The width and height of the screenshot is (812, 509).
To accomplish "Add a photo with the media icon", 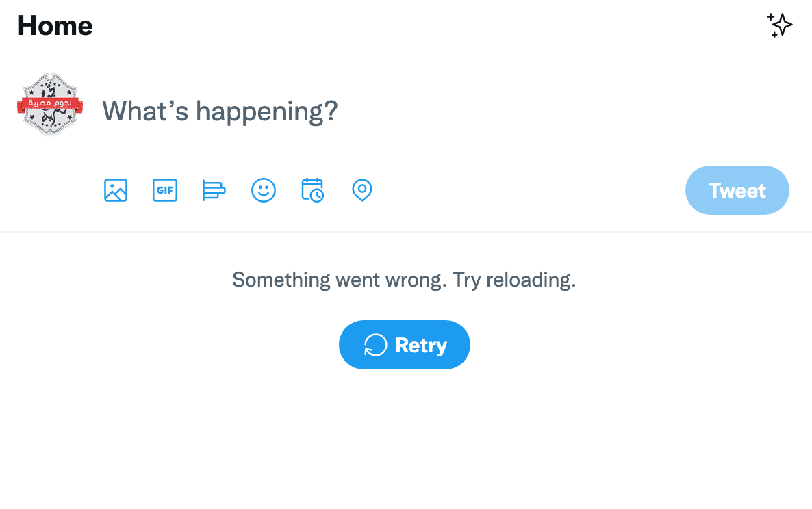I will tap(116, 190).
